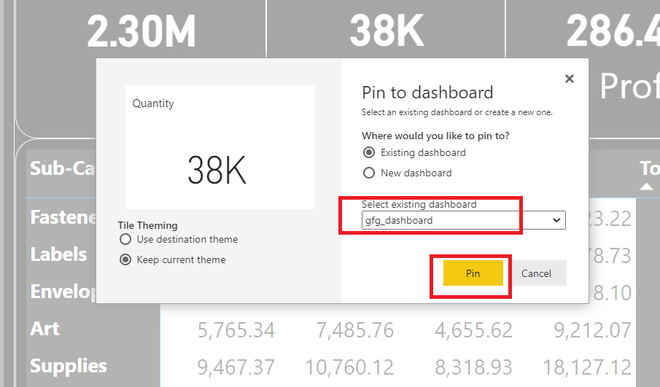Select Keep current theme option

click(x=125, y=259)
